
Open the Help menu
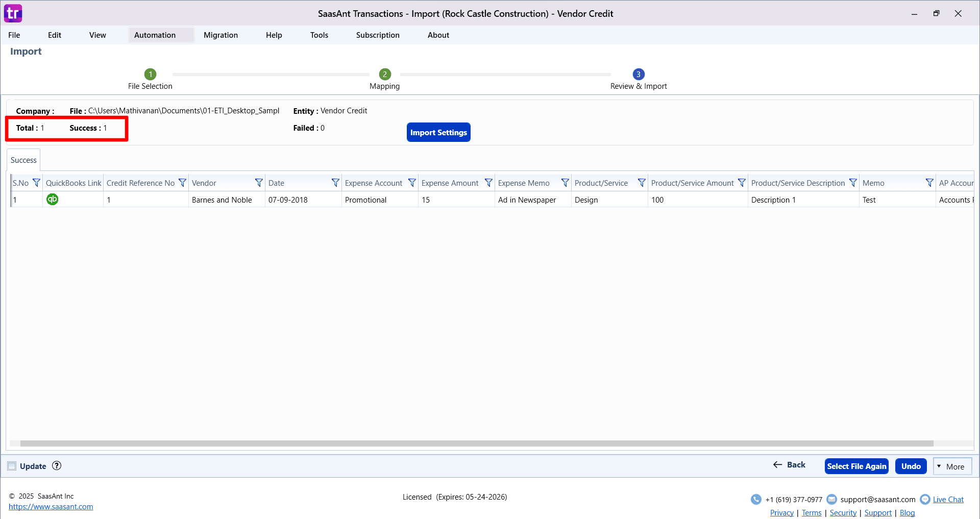coord(274,35)
